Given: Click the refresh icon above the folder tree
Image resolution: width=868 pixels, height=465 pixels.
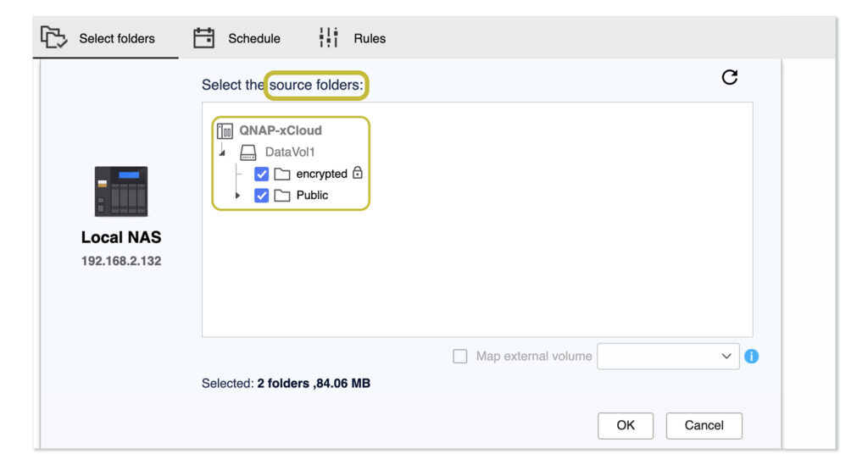Looking at the screenshot, I should tap(729, 77).
